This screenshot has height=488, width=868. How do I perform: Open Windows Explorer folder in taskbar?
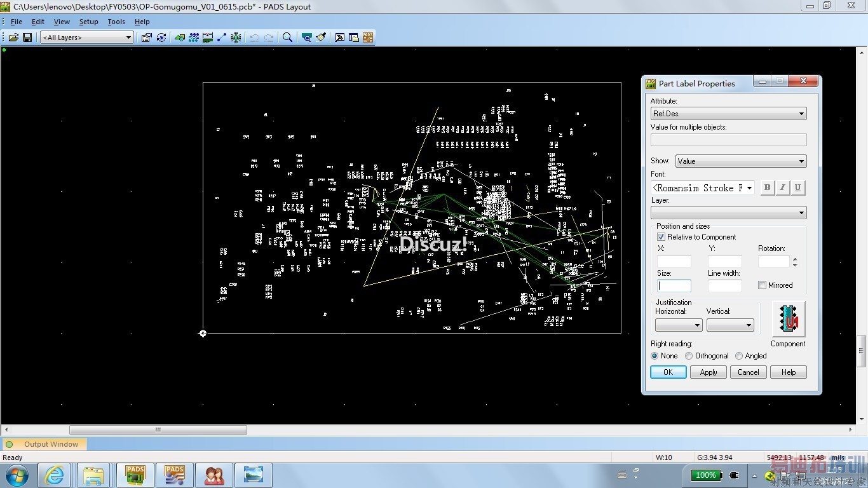pyautogui.click(x=93, y=475)
